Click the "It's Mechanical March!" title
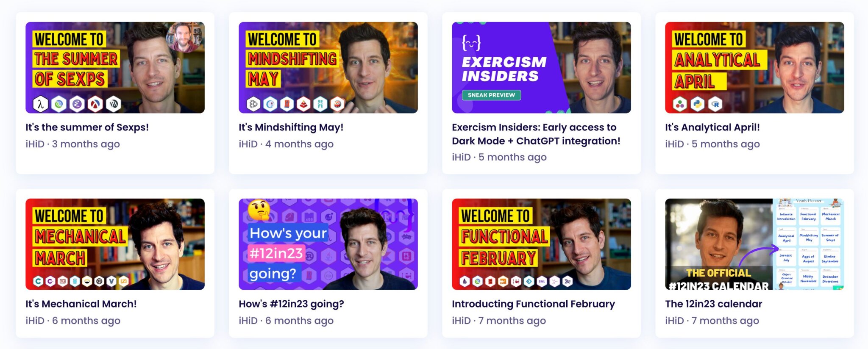 point(81,304)
